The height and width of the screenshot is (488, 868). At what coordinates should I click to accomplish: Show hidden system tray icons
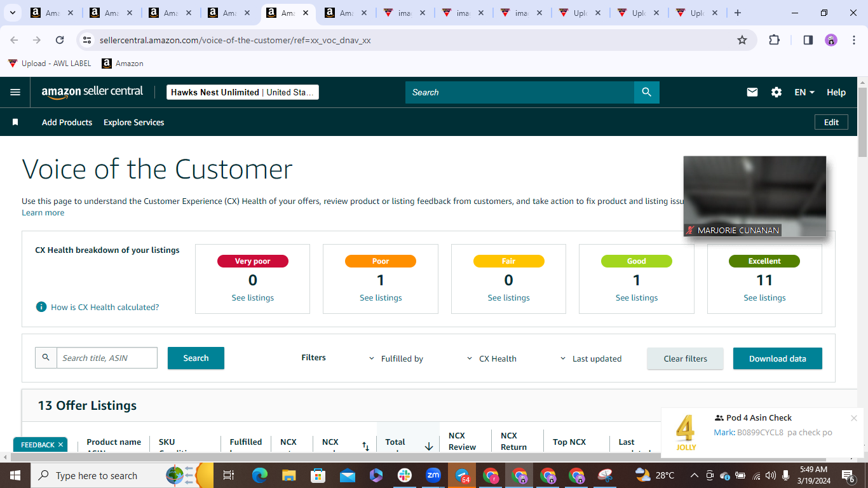695,475
